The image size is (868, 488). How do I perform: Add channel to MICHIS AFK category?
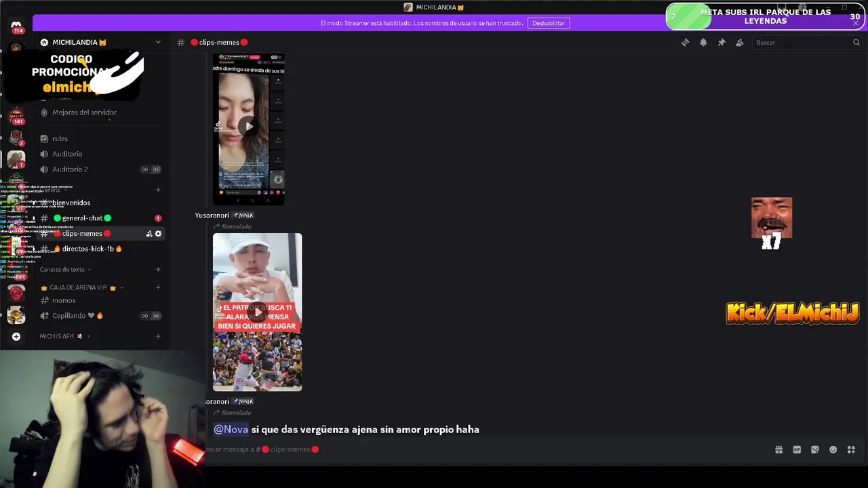pyautogui.click(x=158, y=336)
